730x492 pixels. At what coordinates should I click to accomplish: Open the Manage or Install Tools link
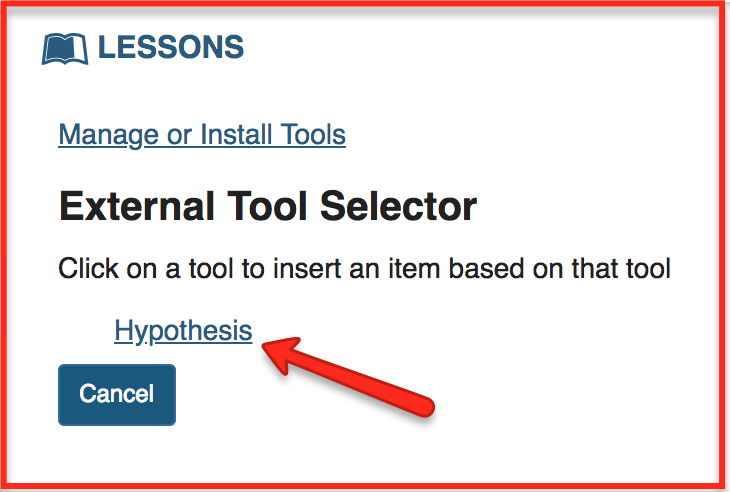(202, 134)
